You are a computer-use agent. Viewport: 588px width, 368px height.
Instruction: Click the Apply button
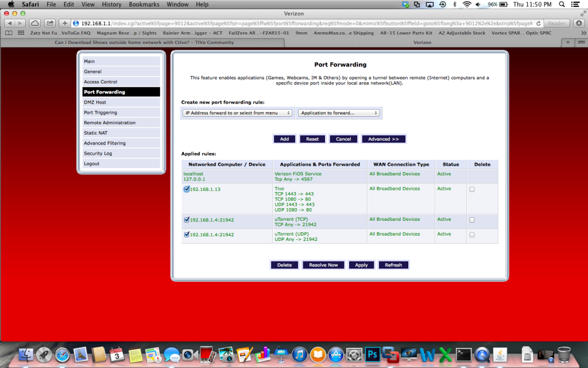[361, 265]
